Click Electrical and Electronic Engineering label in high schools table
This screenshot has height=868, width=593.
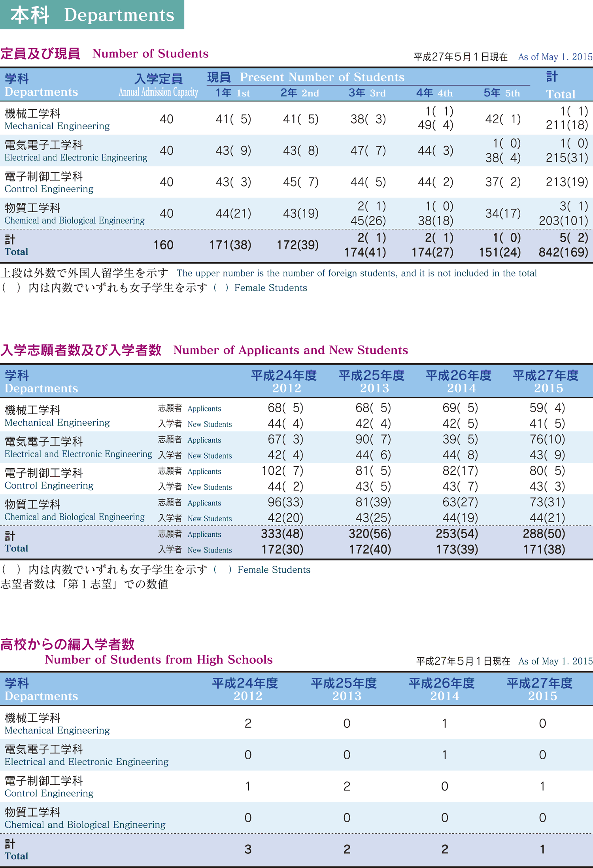coord(87,755)
